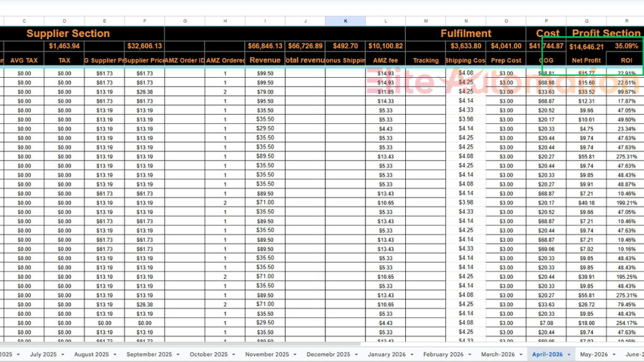Expand the August 2025 tab menu arrow
The width and height of the screenshot is (644, 362).
[115, 355]
